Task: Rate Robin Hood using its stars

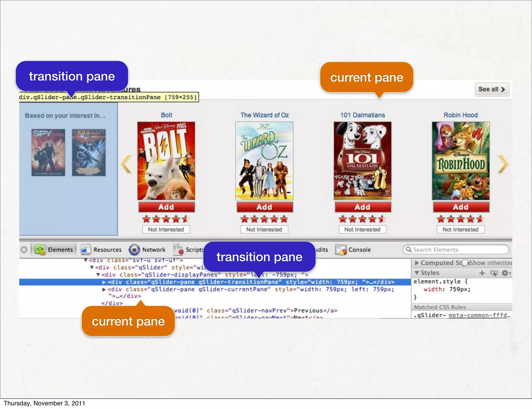Action: pos(461,219)
